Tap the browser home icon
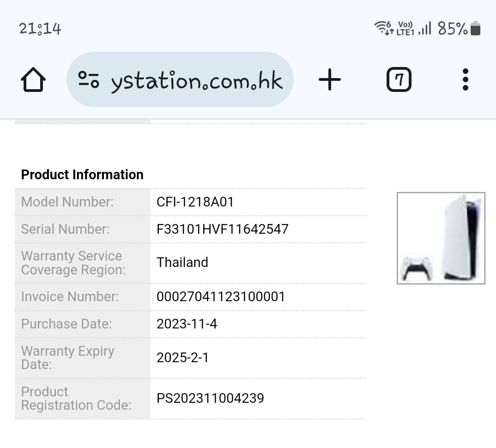The width and height of the screenshot is (496, 448). click(33, 79)
